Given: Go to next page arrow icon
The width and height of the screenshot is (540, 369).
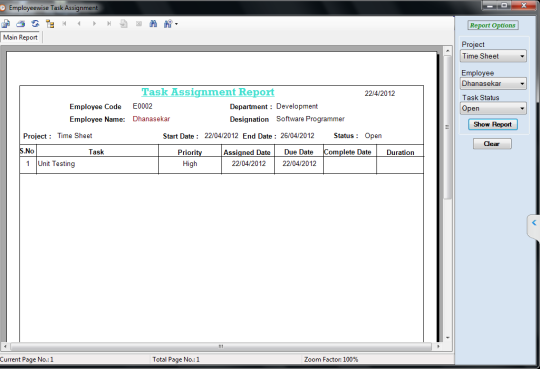Looking at the screenshot, I should (x=94, y=24).
